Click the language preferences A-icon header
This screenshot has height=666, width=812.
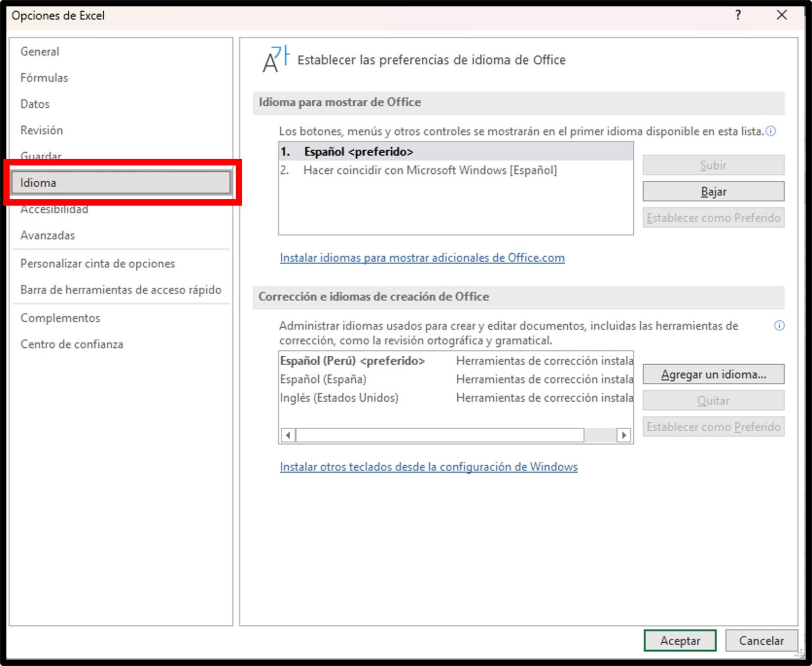pyautogui.click(x=274, y=59)
